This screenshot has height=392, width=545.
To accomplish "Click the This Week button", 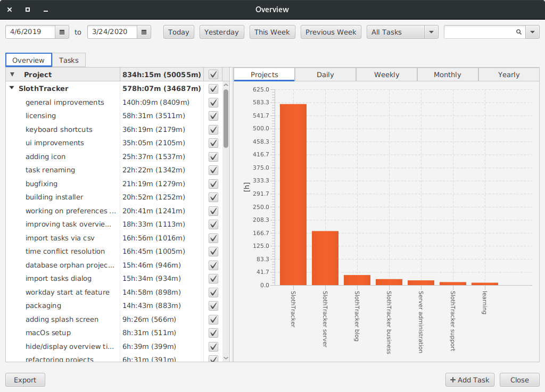I will 272,32.
